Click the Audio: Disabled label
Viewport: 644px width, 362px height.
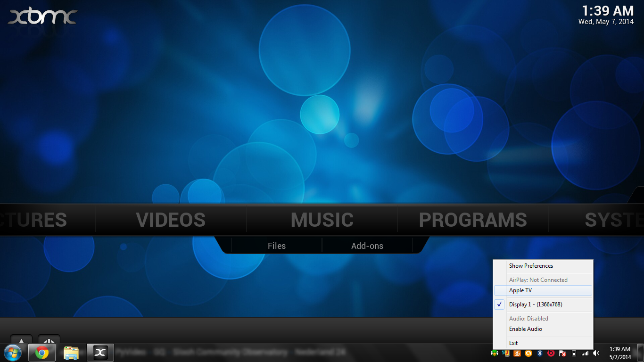pyautogui.click(x=528, y=319)
